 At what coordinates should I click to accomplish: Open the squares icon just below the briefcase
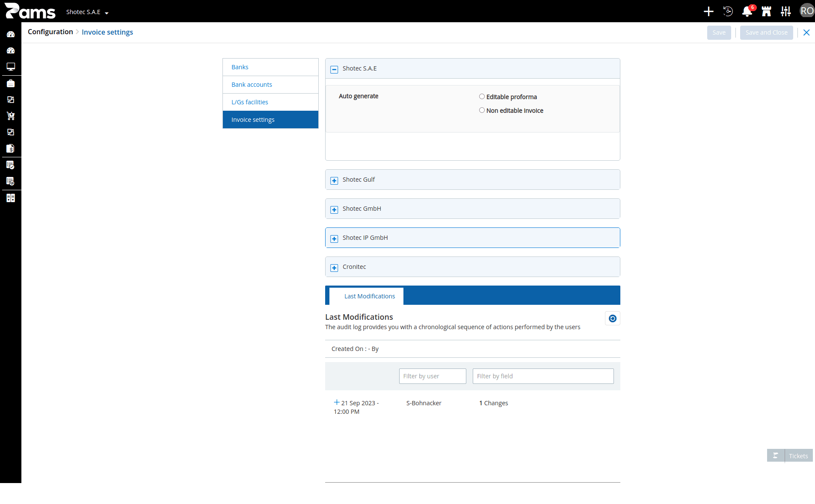coord(11,100)
